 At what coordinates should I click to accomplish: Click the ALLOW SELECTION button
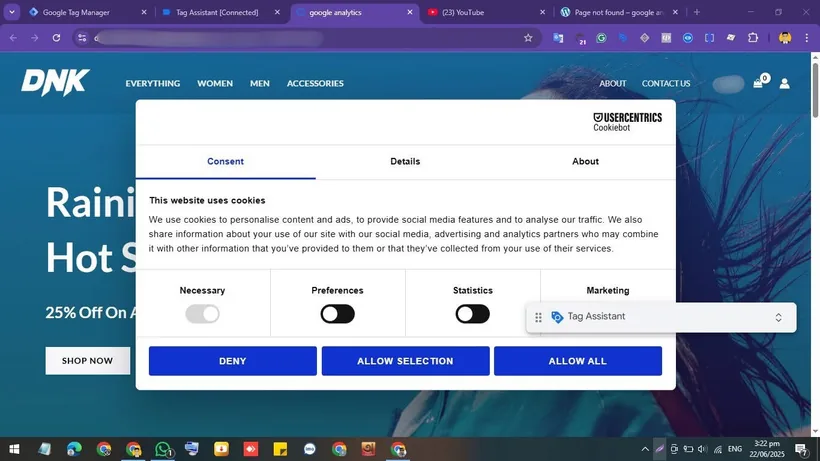tap(405, 361)
